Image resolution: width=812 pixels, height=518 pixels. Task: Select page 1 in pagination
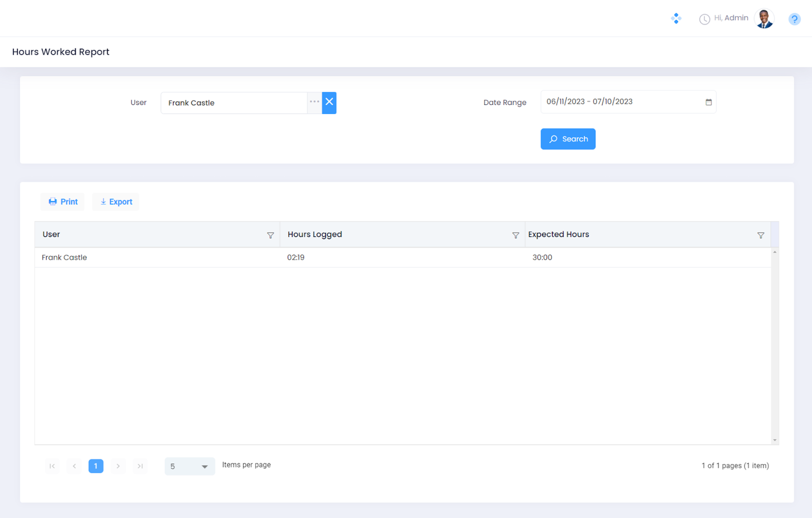[x=96, y=466]
